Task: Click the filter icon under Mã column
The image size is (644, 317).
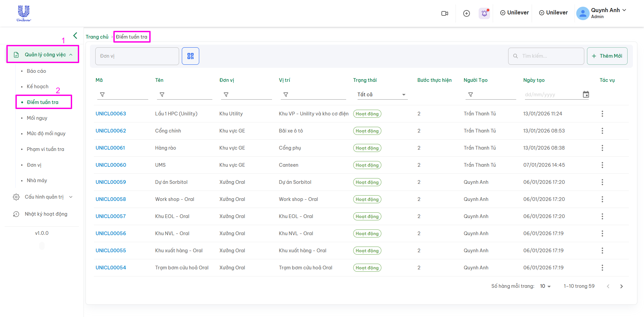Action: (x=102, y=95)
